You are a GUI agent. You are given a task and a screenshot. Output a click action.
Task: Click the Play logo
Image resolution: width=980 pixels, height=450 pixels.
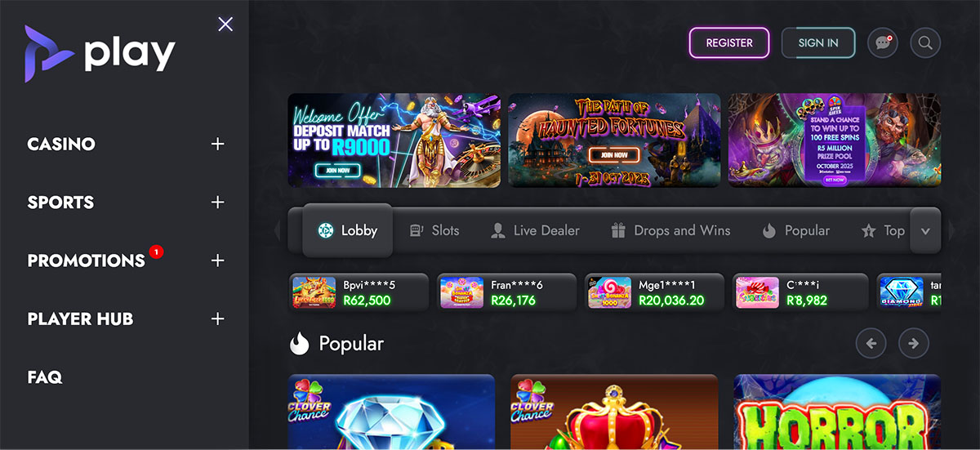tap(100, 53)
